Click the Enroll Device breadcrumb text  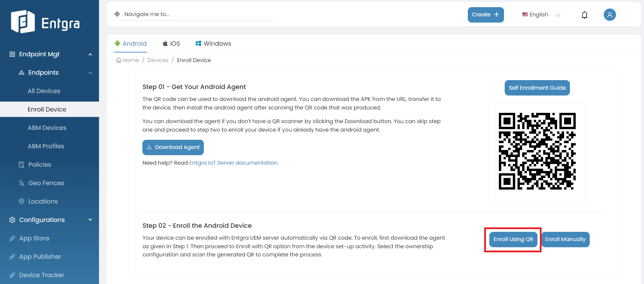point(194,60)
